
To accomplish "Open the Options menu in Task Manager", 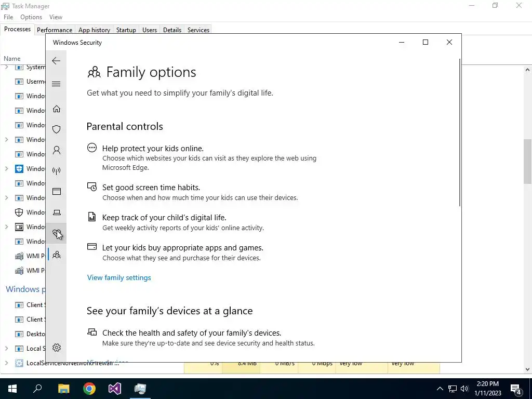I will [x=31, y=17].
